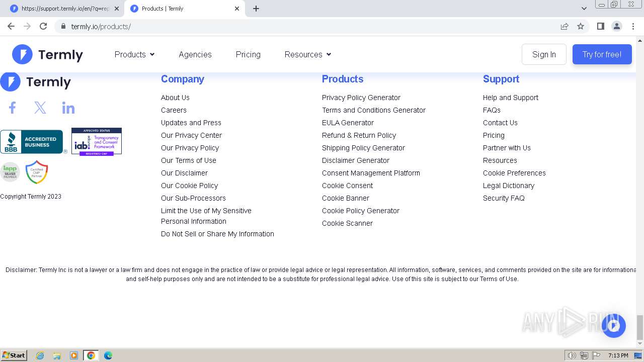Open Internet Explorer from the taskbar
This screenshot has width=644, height=362.
click(40, 355)
